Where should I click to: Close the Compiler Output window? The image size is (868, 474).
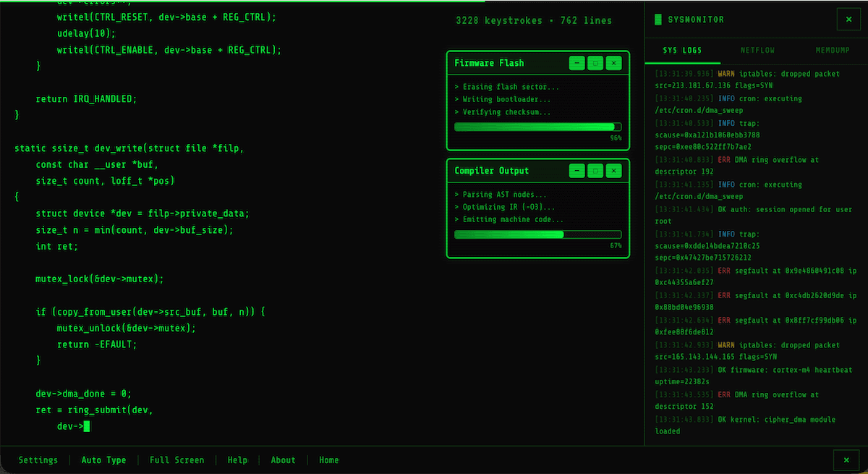613,170
